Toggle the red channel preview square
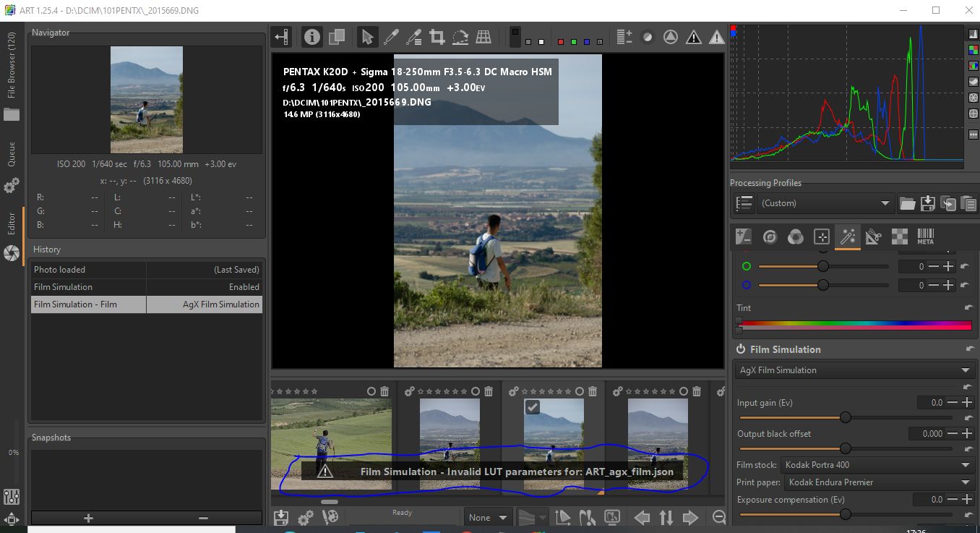980x533 pixels. pyautogui.click(x=561, y=42)
